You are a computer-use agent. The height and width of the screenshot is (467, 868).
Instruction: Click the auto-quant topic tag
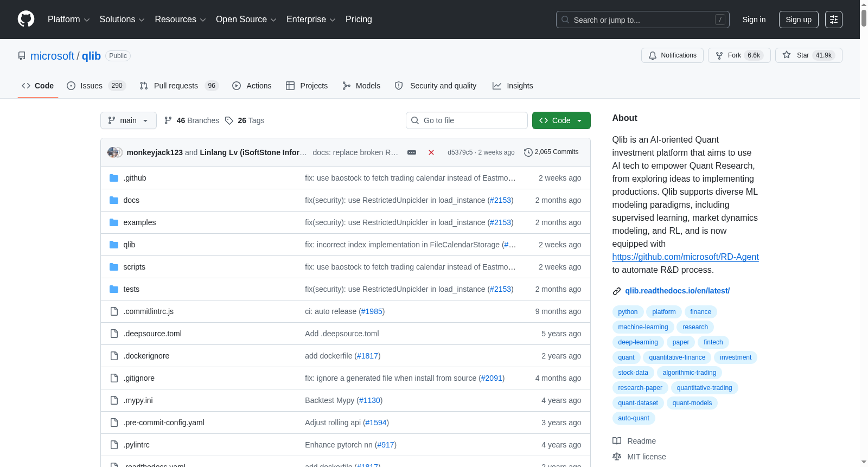634,418
